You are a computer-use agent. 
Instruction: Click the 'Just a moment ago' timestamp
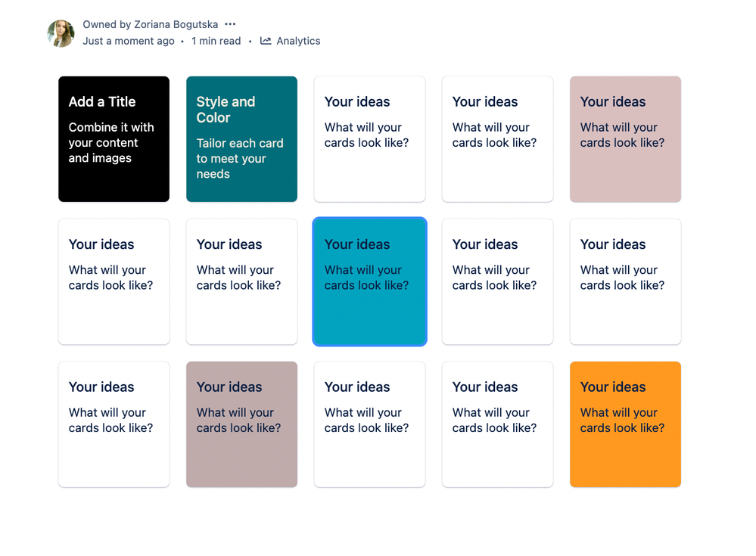[129, 41]
